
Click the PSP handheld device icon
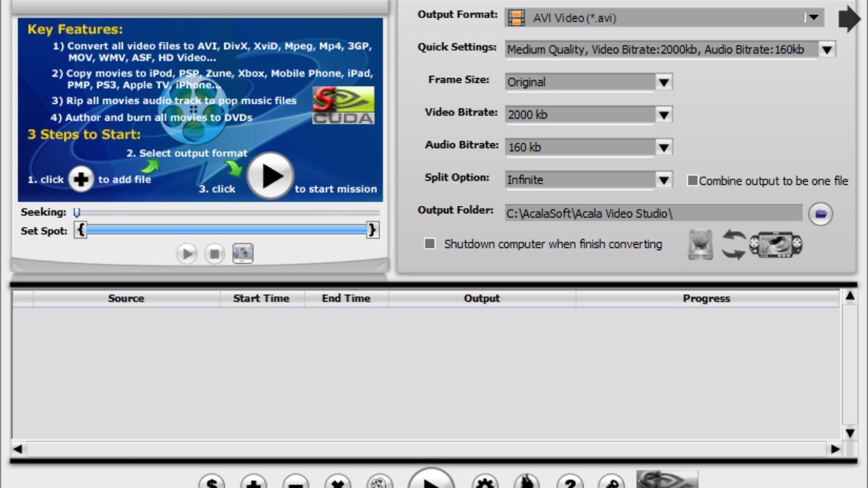coord(776,244)
